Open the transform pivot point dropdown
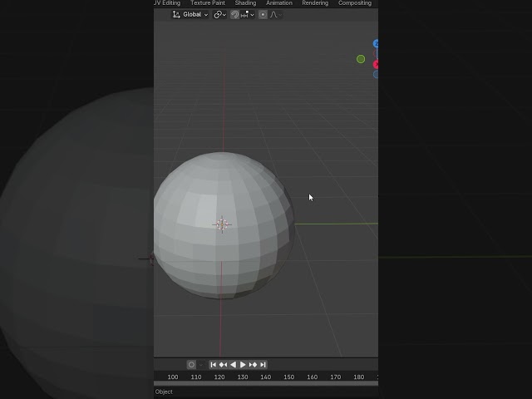 [219, 15]
